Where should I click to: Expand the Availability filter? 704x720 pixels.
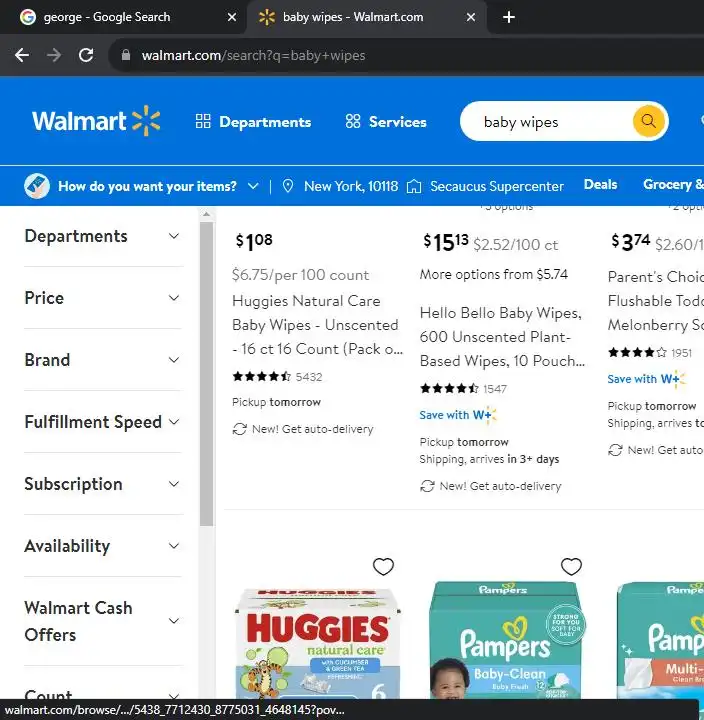click(102, 546)
